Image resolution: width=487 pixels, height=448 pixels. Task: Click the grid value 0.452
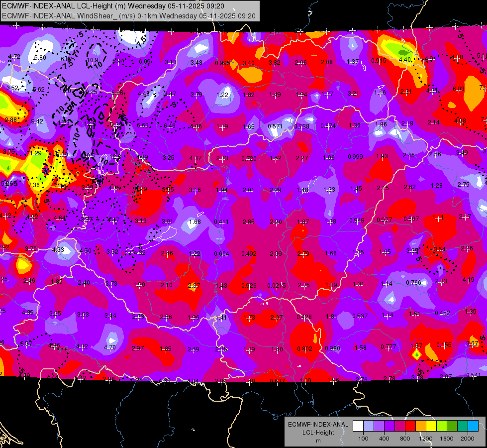coord(442,313)
